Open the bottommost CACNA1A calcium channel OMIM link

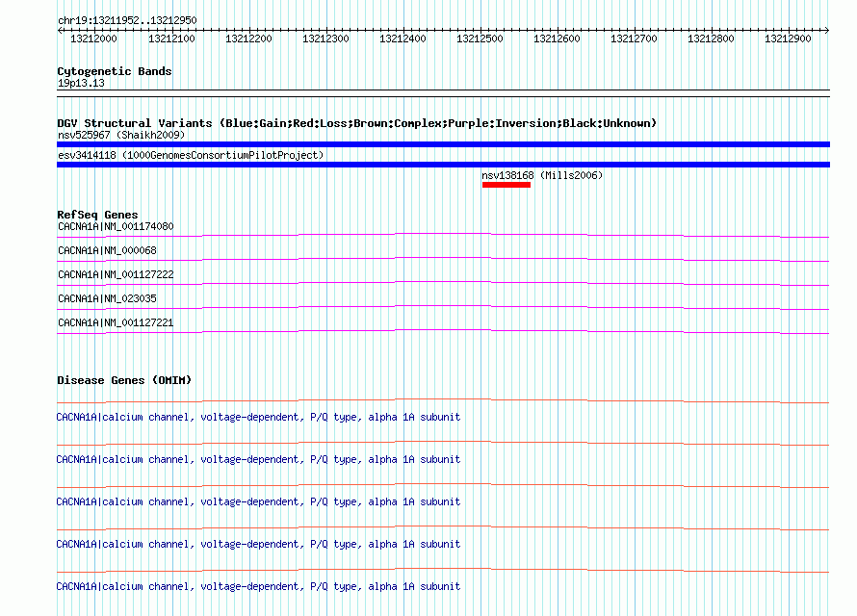coord(258,586)
